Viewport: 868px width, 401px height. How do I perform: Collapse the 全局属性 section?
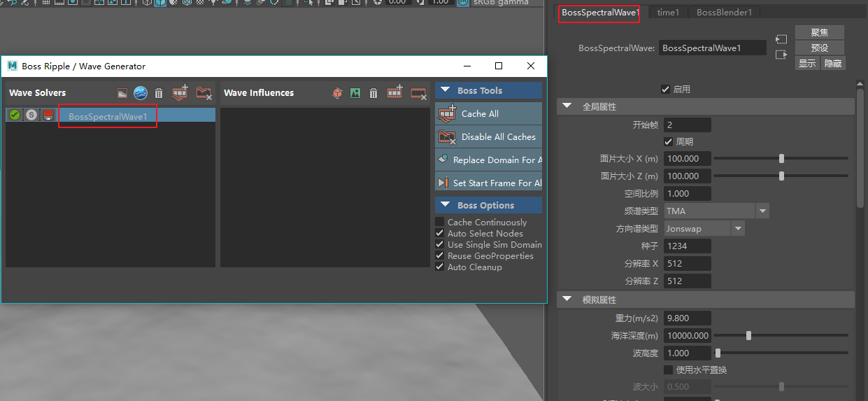(567, 106)
